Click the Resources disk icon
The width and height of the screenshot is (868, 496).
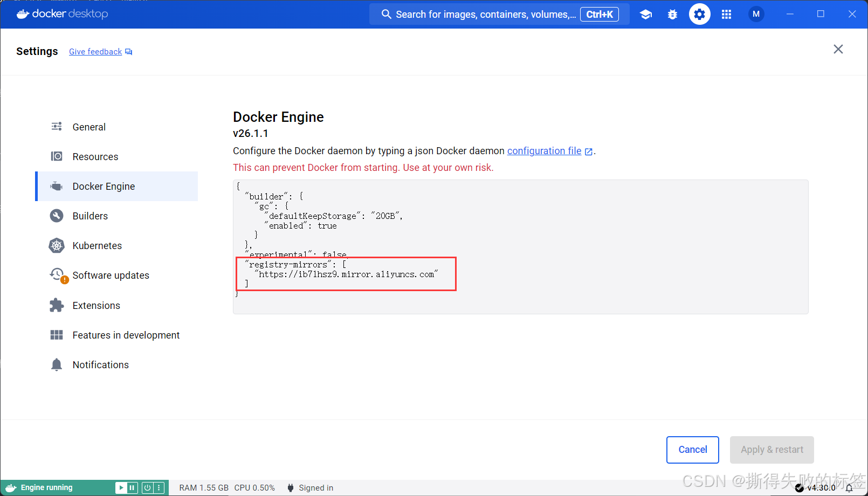pos(57,156)
